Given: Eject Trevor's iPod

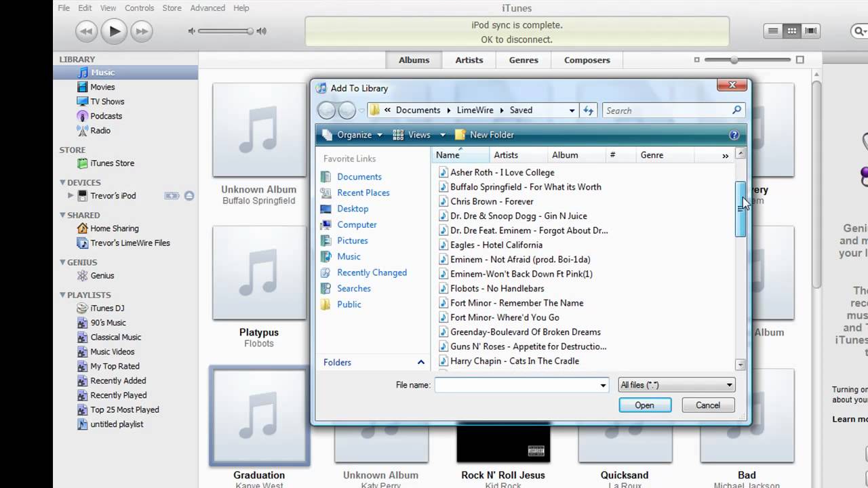Looking at the screenshot, I should tap(189, 195).
